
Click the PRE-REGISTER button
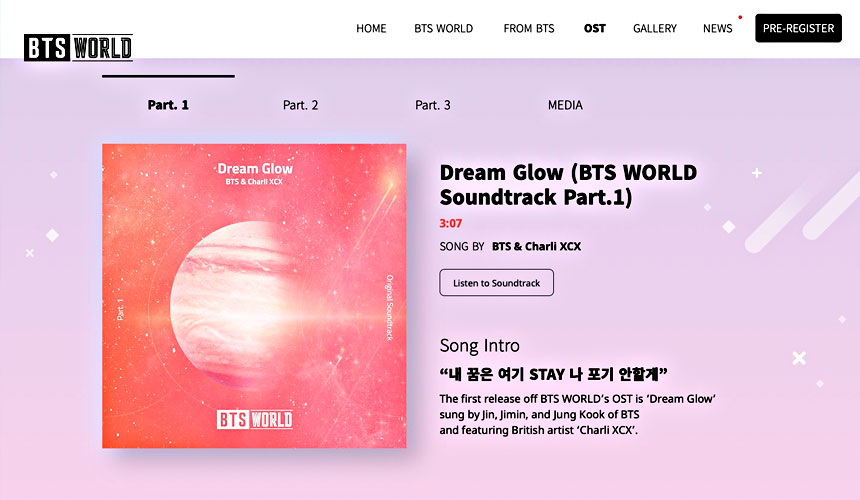coord(798,28)
